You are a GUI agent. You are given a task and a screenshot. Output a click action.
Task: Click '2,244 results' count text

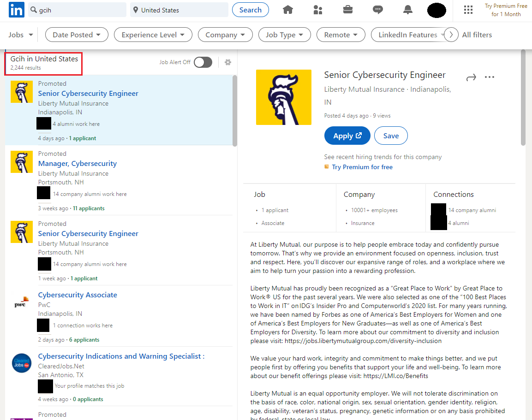tap(25, 68)
